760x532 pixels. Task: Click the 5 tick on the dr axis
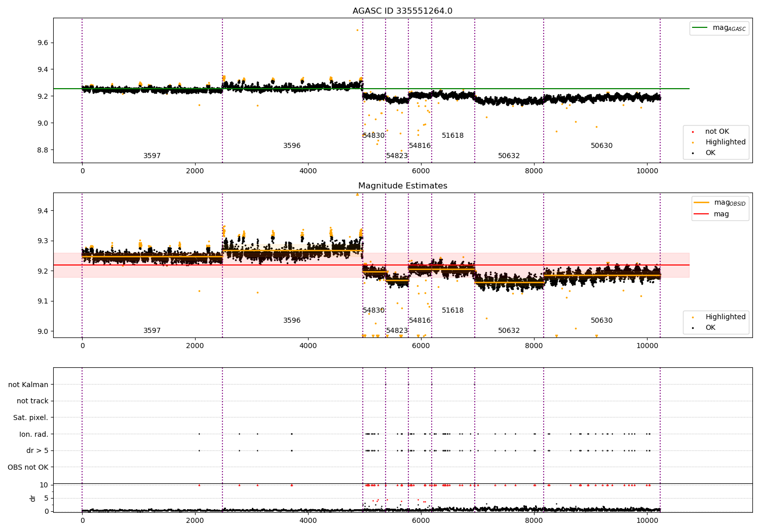47,498
